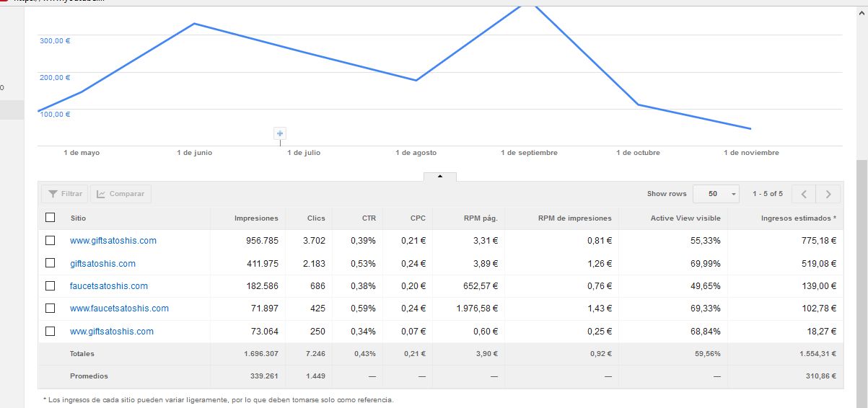868x408 pixels.
Task: Click the footnote about 'Los ingresos de cada sitio'
Action: click(219, 399)
